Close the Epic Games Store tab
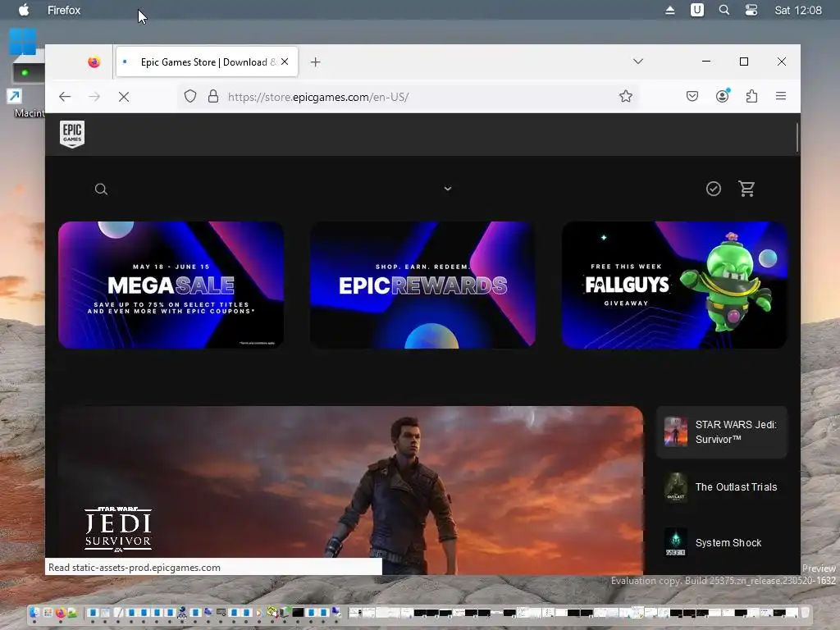Viewport: 840px width, 630px height. tap(285, 62)
